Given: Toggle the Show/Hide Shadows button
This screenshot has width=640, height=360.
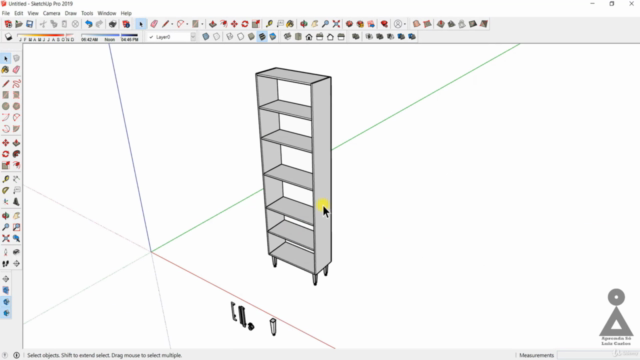Looking at the screenshot, I should (x=8, y=37).
